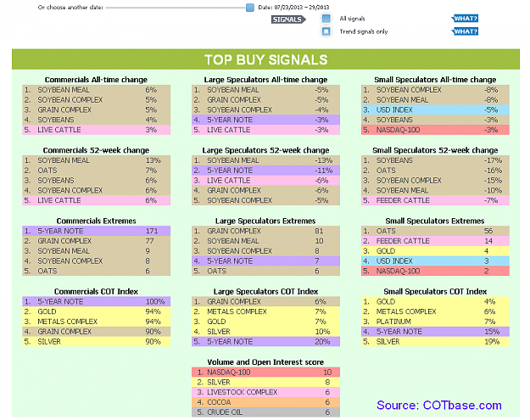Click GRAIN COMPLEX in Commercials COT Index
This screenshot has width=530, height=420.
(97, 332)
